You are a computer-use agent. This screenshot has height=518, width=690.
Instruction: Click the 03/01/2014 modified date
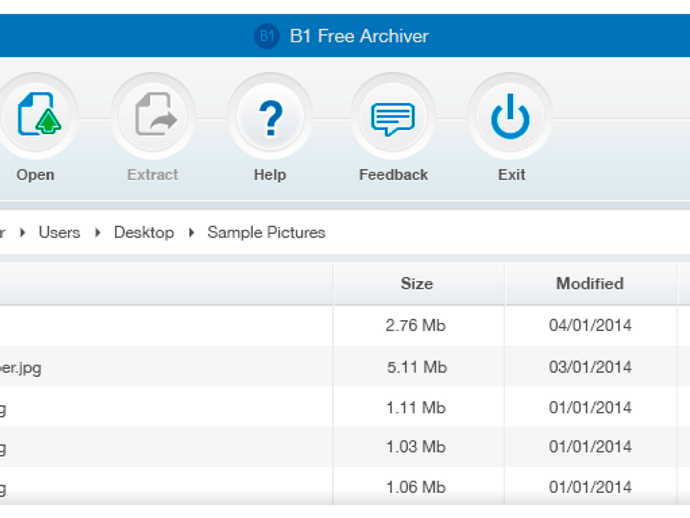tap(590, 367)
